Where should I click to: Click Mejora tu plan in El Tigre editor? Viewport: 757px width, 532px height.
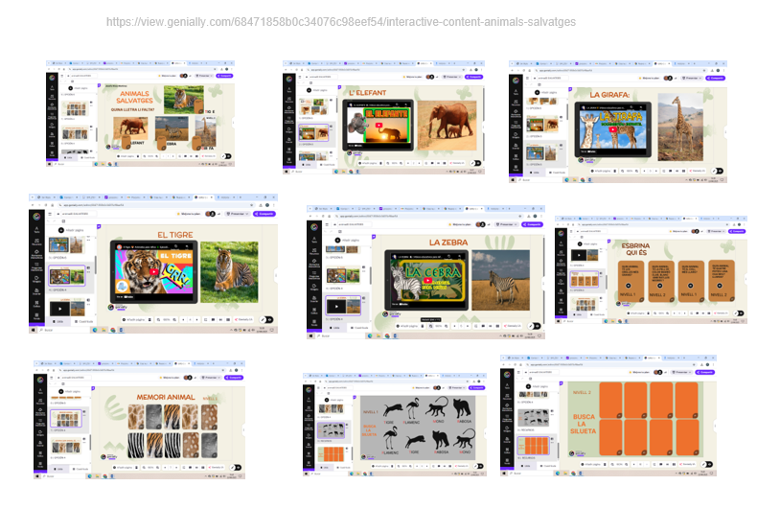point(190,214)
